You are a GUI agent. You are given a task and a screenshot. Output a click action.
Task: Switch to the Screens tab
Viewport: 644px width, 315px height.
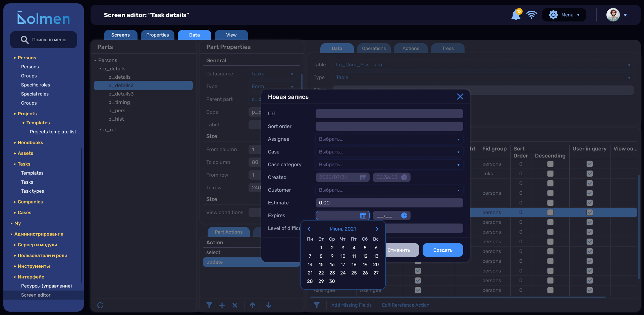click(120, 35)
